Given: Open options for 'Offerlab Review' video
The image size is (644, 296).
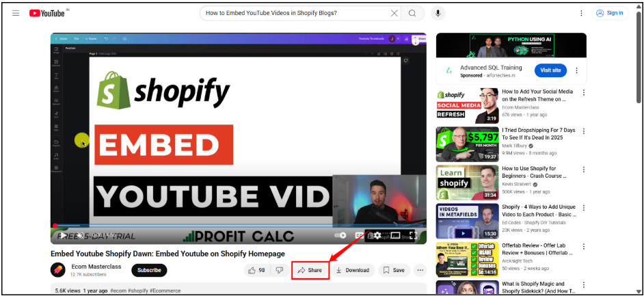Looking at the screenshot, I should tap(584, 247).
